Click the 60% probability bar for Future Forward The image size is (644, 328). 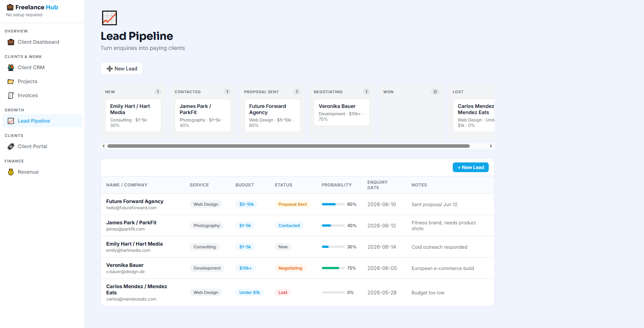tap(333, 204)
